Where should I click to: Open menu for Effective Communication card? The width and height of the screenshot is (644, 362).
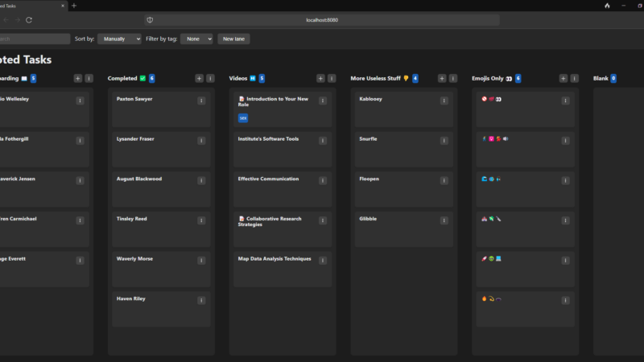323,180
